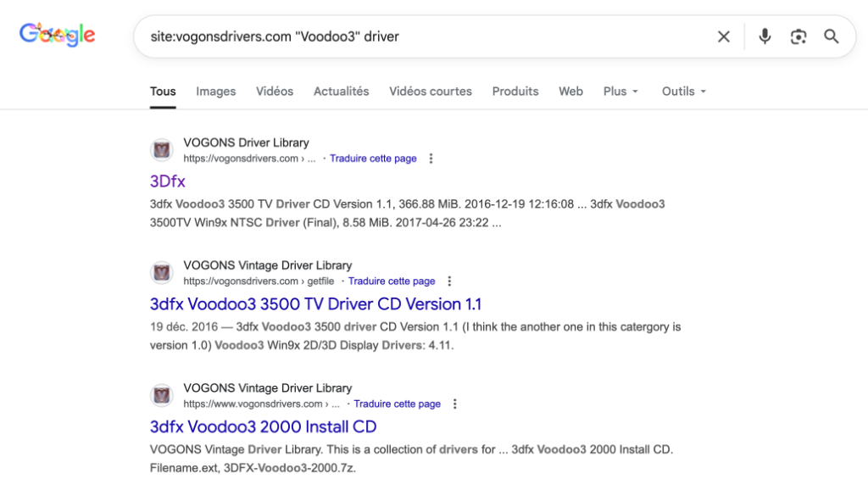Expand the Plus dropdown menu
The image size is (868, 490).
(x=620, y=92)
